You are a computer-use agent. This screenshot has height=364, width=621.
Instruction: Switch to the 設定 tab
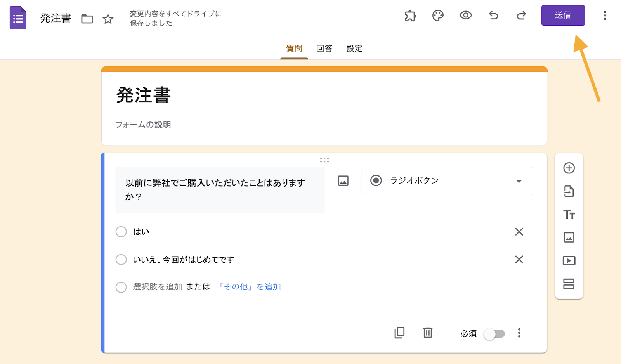[x=354, y=49]
